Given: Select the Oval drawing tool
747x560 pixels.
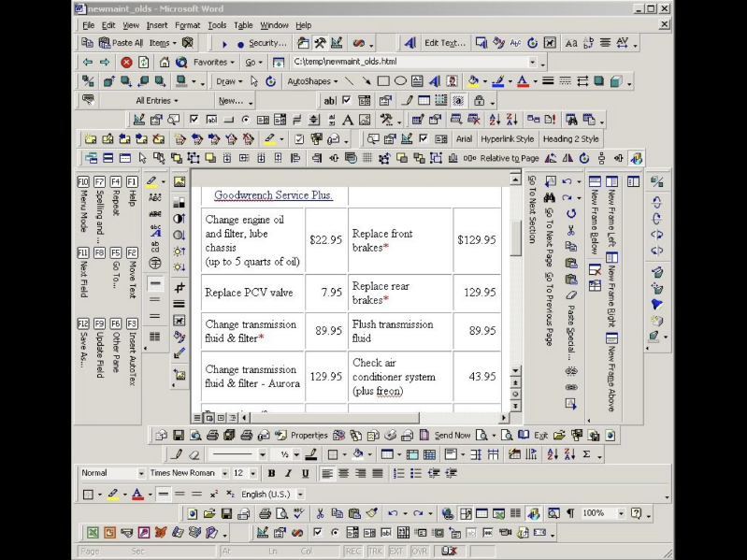Looking at the screenshot, I should [x=400, y=81].
